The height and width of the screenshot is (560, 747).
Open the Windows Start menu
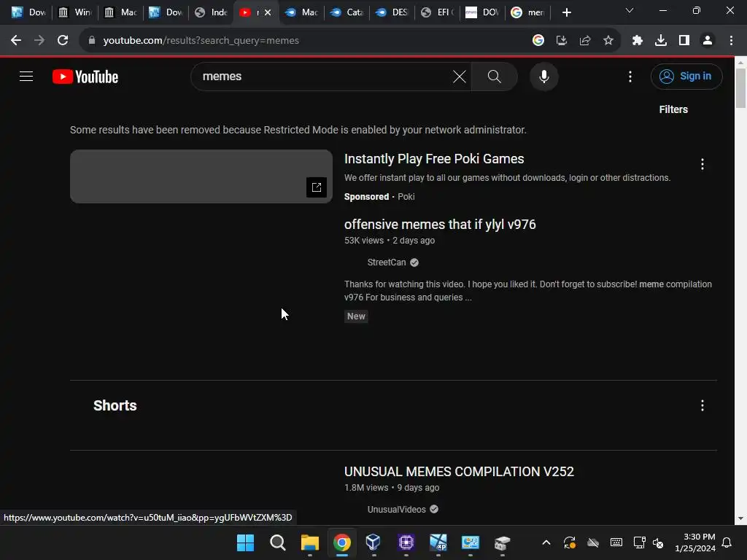[245, 542]
